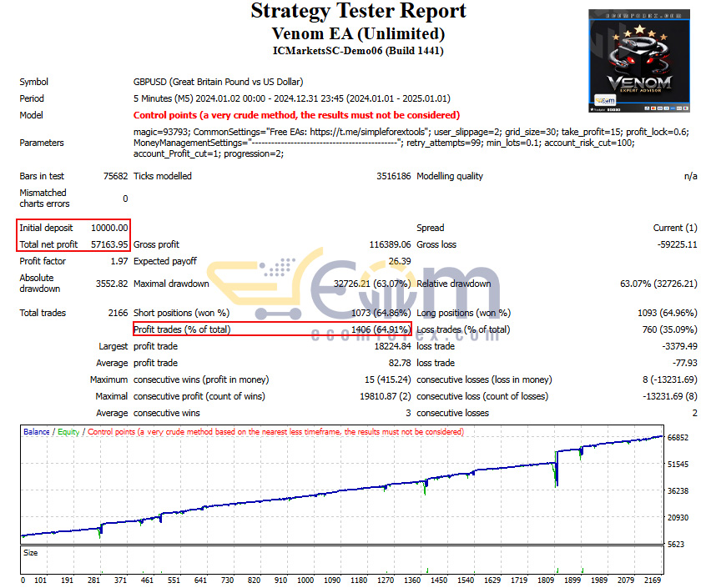Click the Gross profit value 116389.06

point(390,244)
